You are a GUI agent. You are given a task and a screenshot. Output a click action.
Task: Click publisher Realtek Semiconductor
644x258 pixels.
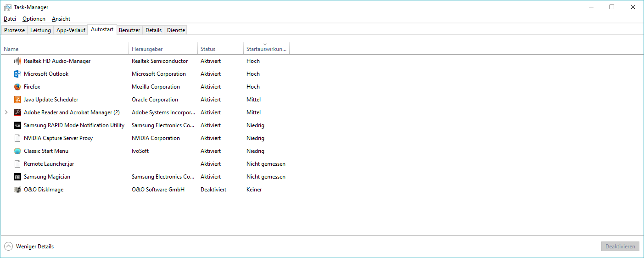160,61
